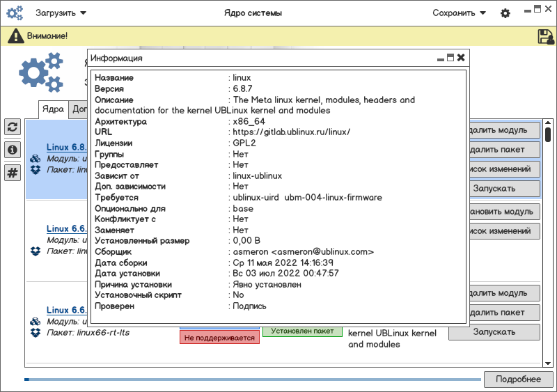Click the asmeron@ublinux.com builder text

click(304, 252)
